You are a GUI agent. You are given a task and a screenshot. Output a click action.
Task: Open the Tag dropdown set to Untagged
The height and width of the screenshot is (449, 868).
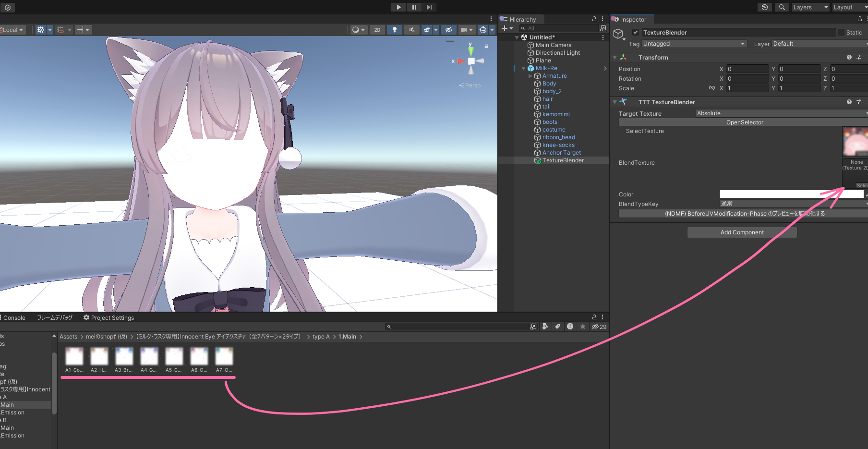(694, 44)
